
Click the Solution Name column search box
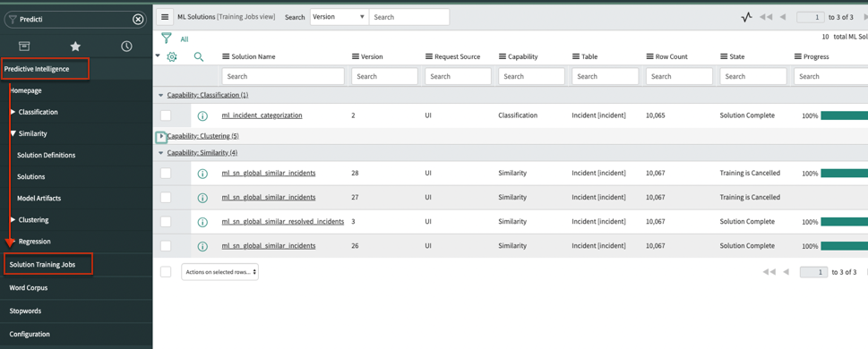click(283, 76)
